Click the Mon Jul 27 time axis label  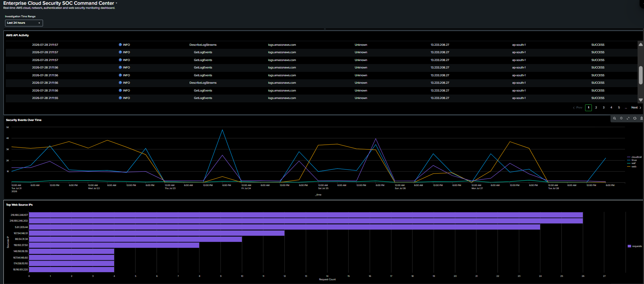477,188
